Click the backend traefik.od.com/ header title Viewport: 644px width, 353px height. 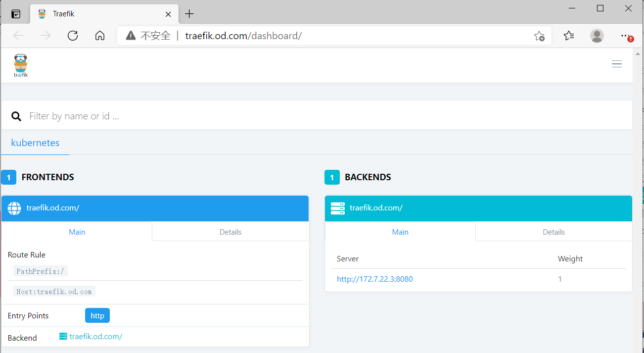(x=376, y=208)
